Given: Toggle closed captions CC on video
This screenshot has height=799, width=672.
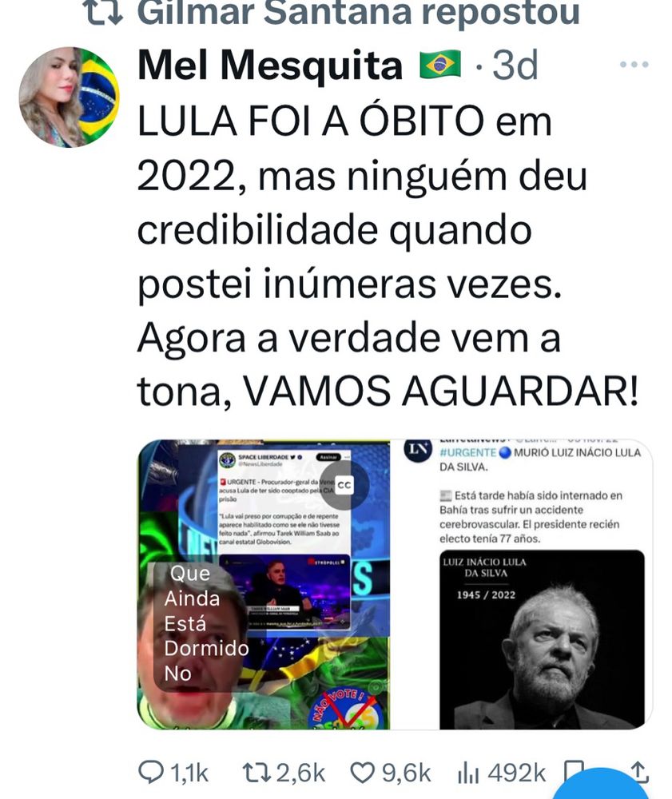Looking at the screenshot, I should [344, 485].
